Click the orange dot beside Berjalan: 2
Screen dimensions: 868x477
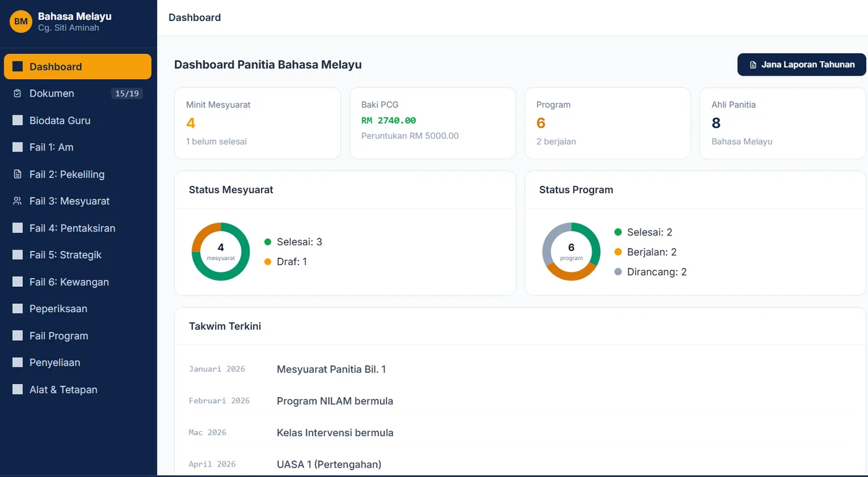tap(618, 252)
